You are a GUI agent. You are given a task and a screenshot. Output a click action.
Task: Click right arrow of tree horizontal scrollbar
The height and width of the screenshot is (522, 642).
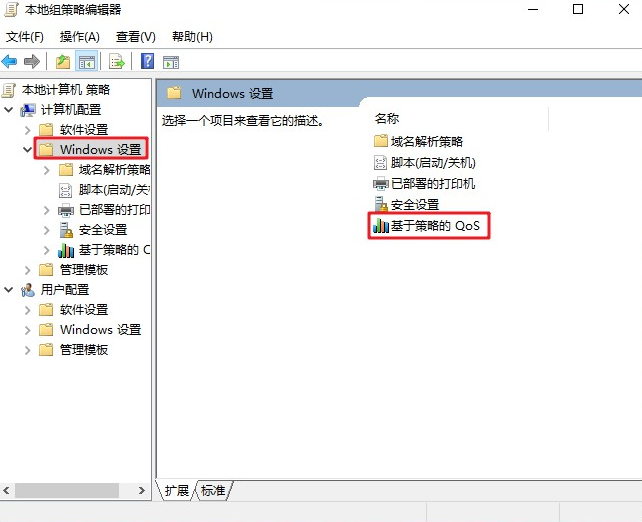click(142, 490)
